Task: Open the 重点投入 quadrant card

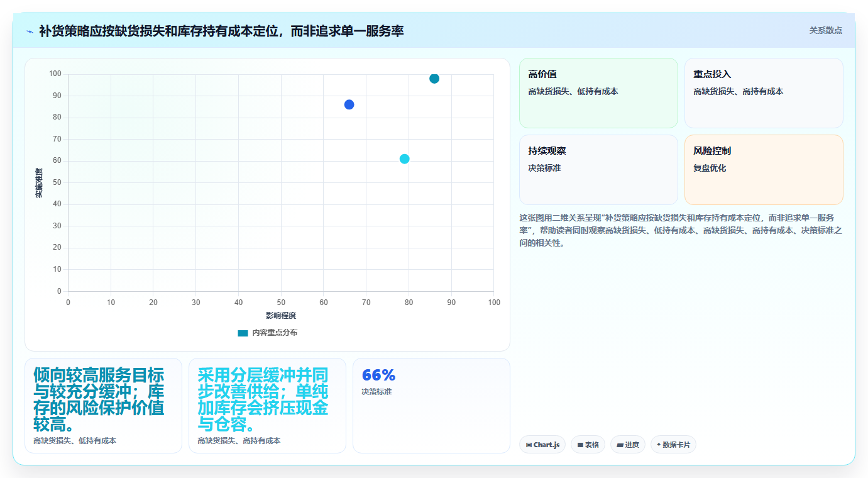Action: pyautogui.click(x=764, y=93)
